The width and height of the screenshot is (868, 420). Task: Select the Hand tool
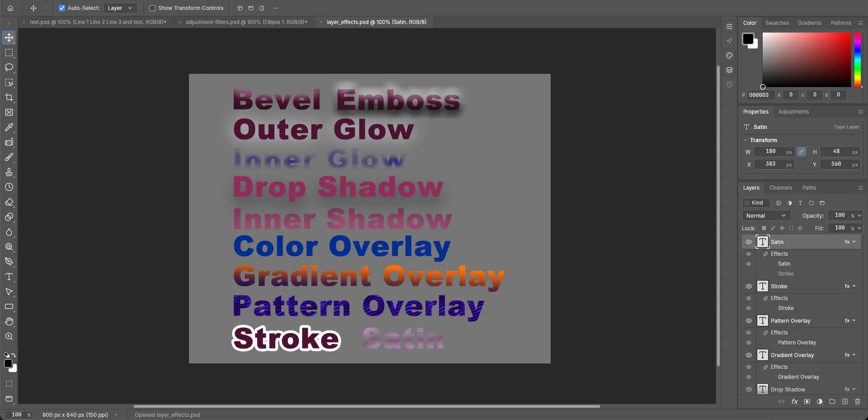click(x=9, y=321)
